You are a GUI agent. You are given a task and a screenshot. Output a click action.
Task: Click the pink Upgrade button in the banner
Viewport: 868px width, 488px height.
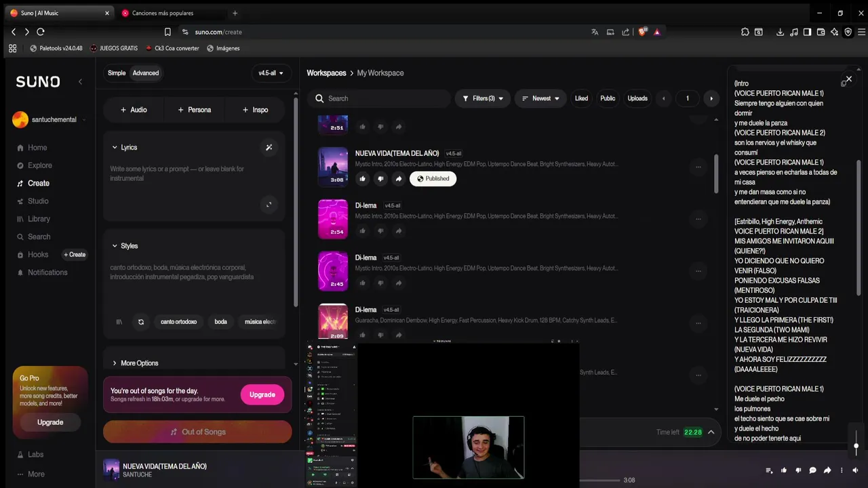coord(262,394)
